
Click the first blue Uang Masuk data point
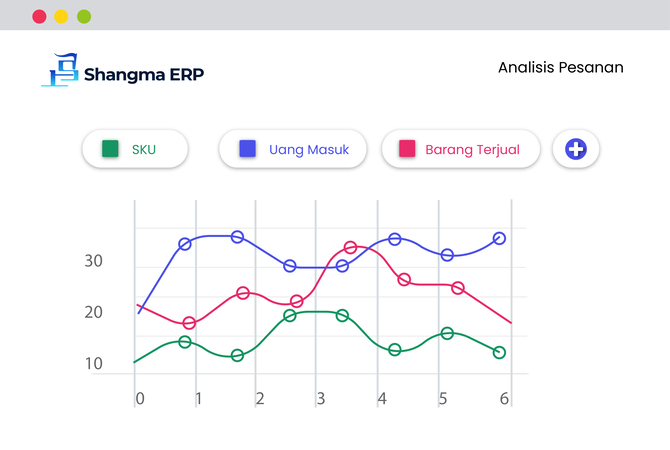(x=185, y=244)
